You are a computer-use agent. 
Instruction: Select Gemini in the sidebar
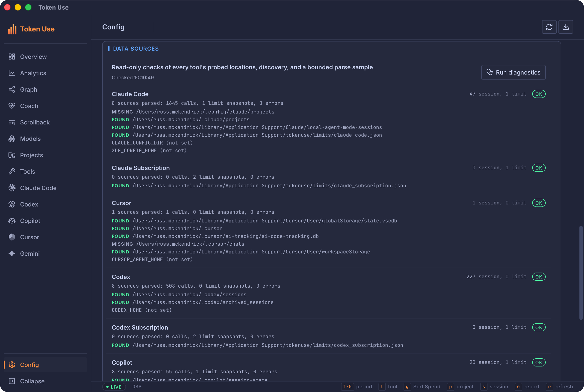pos(30,253)
